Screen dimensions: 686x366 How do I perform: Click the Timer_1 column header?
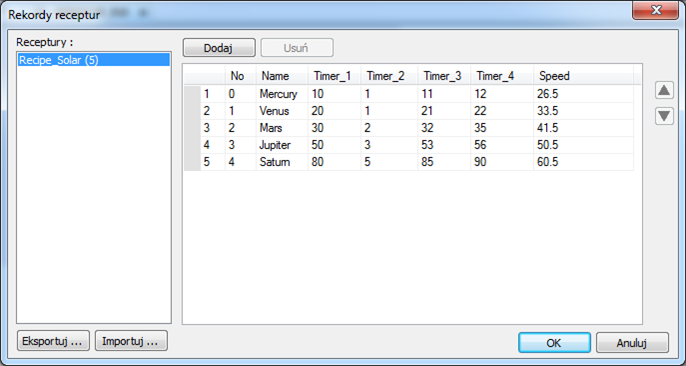click(334, 77)
